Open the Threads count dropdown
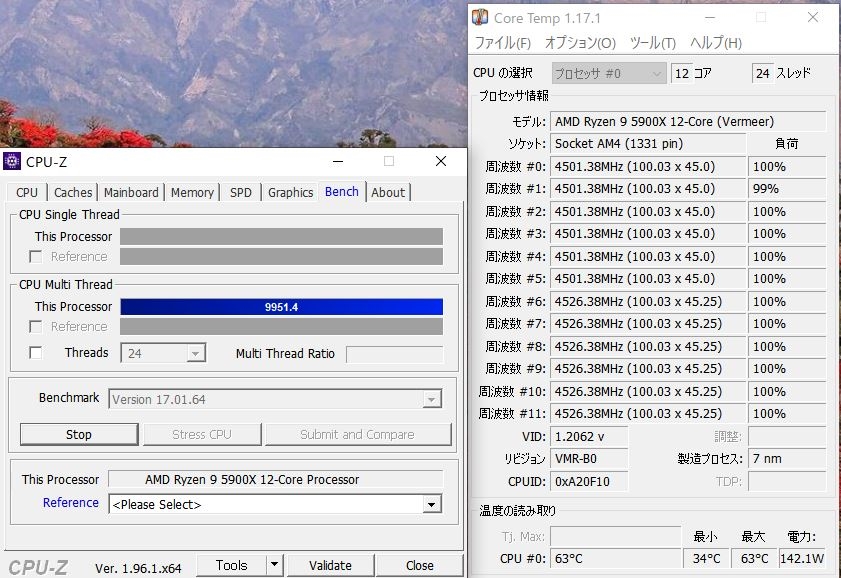Viewport: 841px width, 578px height. coord(195,353)
